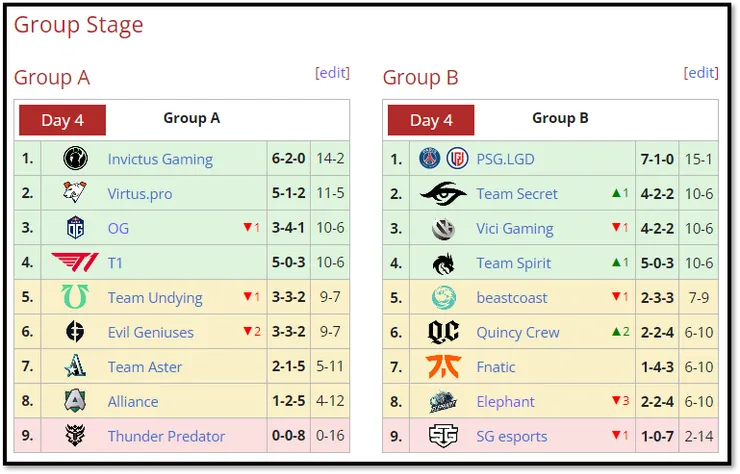740x474 pixels.
Task: Click the Invictus Gaming team logo
Action: tap(75, 159)
